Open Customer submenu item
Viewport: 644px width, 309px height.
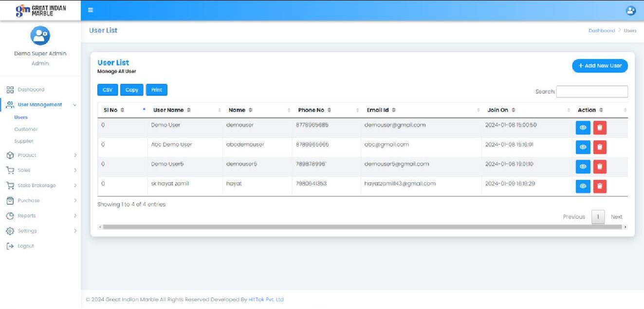26,129
